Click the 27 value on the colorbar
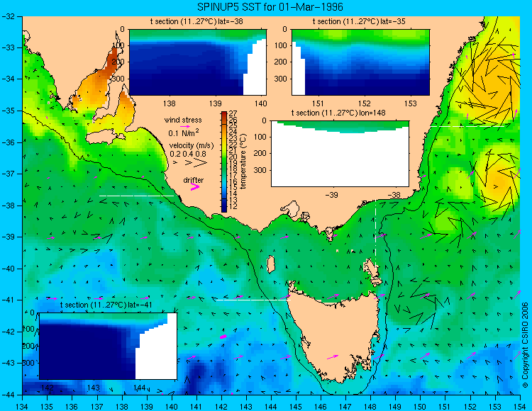 233,113
